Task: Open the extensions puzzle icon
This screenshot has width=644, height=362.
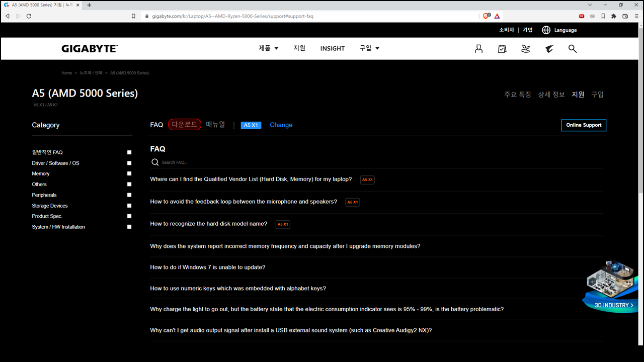Action: click(614, 16)
